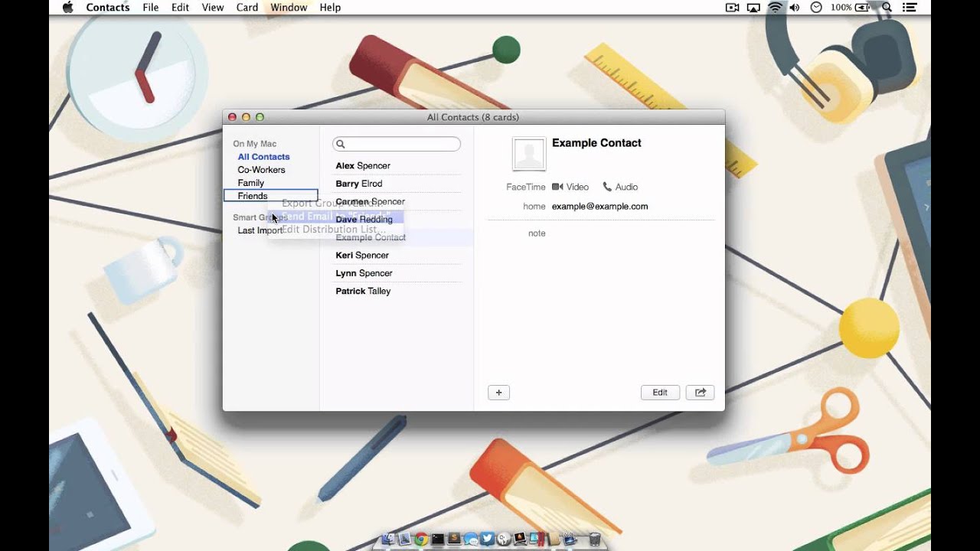Click the contacts search field

pos(397,144)
